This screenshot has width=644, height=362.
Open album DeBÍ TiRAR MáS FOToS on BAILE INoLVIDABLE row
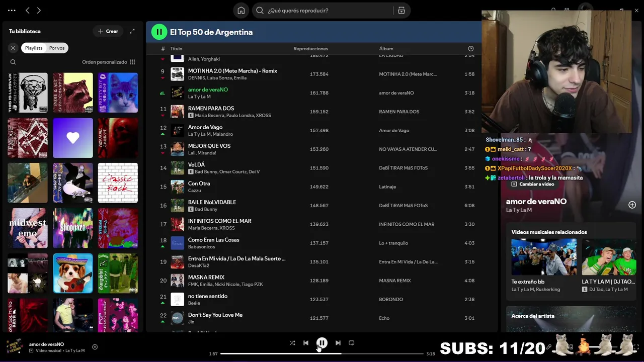pyautogui.click(x=403, y=206)
